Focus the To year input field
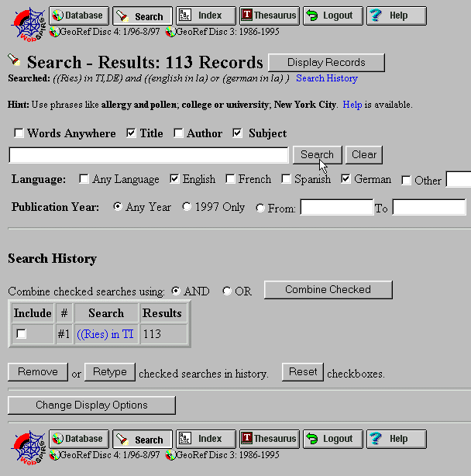The image size is (471, 476). point(429,207)
